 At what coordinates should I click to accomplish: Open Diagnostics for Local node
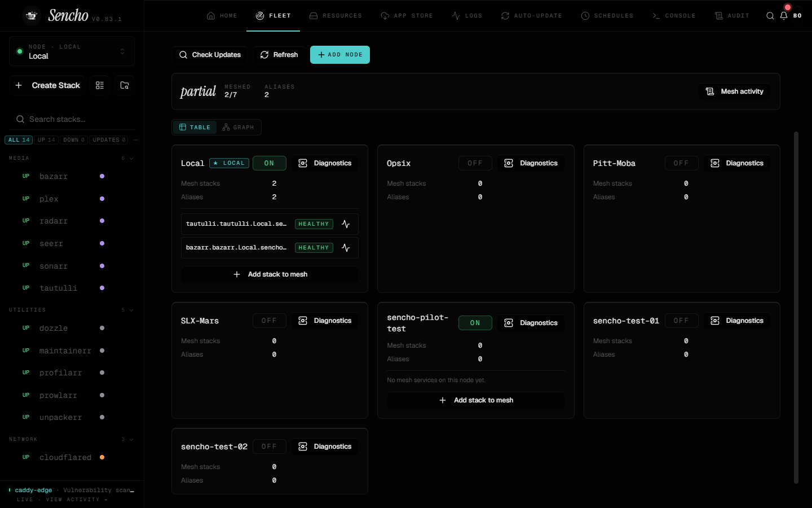325,163
